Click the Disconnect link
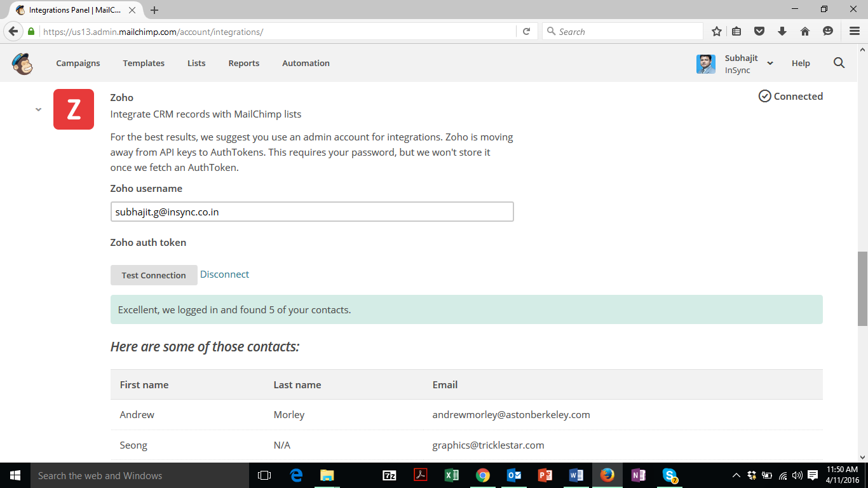868x488 pixels. (x=224, y=274)
